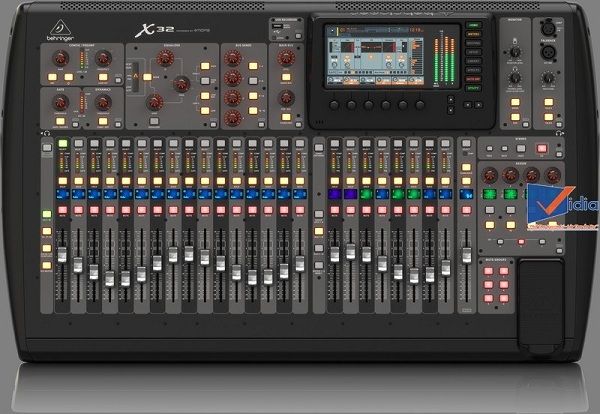Click the Phones Level knob in Monitor section
The height and width of the screenshot is (414, 600).
tap(515, 78)
